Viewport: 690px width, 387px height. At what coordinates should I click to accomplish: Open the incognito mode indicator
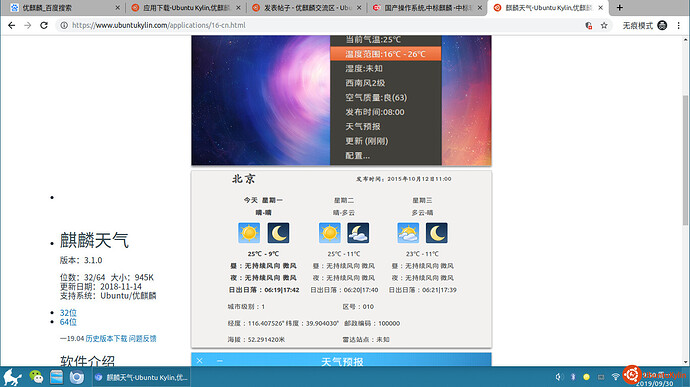point(644,26)
